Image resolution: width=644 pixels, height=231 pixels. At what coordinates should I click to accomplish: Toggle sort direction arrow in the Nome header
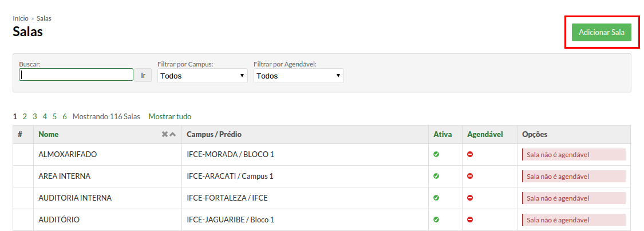pyautogui.click(x=173, y=134)
